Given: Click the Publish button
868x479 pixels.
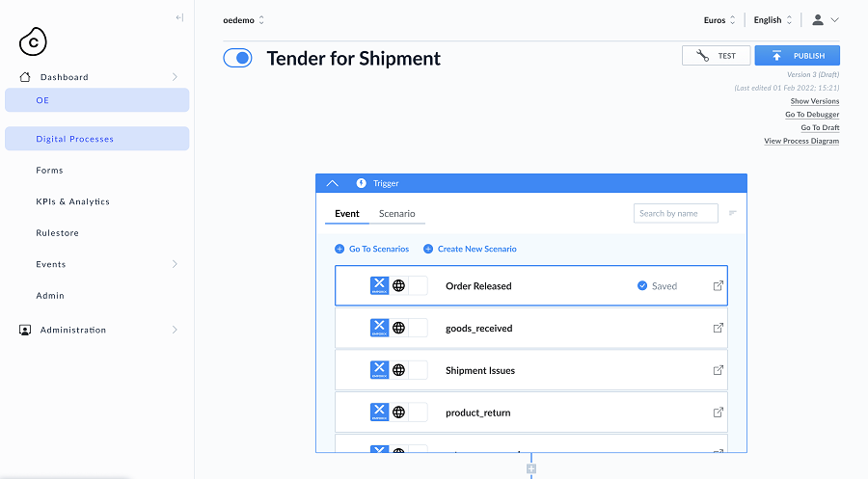Looking at the screenshot, I should pos(797,56).
